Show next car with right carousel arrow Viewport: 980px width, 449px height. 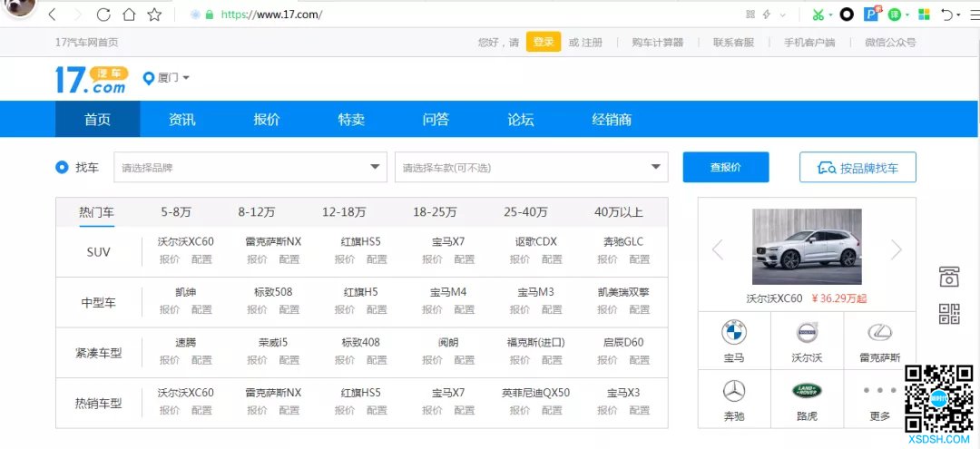[x=897, y=249]
